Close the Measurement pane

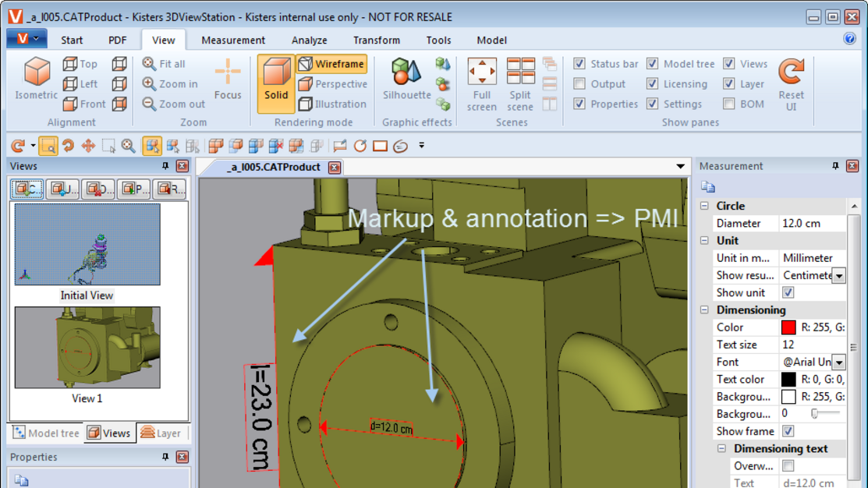(852, 166)
